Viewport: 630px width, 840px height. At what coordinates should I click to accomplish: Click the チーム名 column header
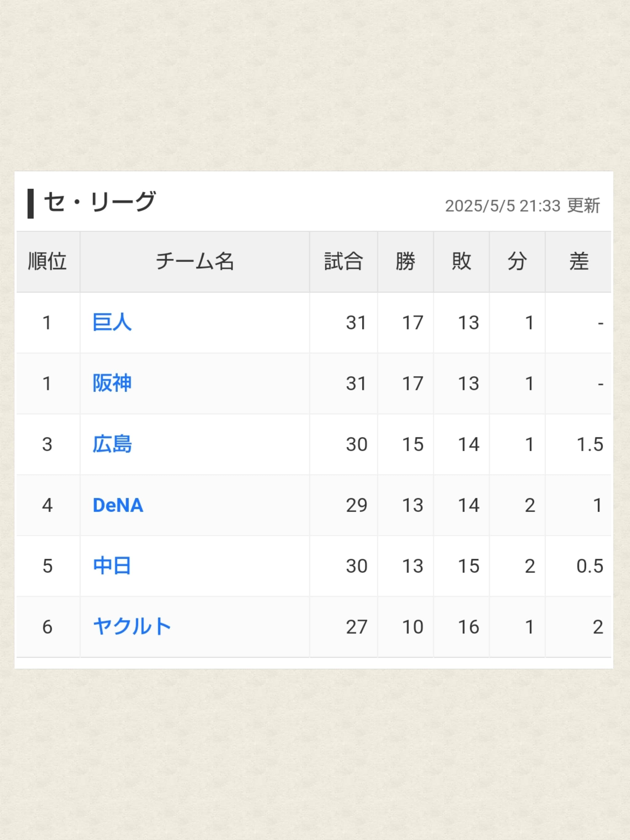tap(195, 262)
